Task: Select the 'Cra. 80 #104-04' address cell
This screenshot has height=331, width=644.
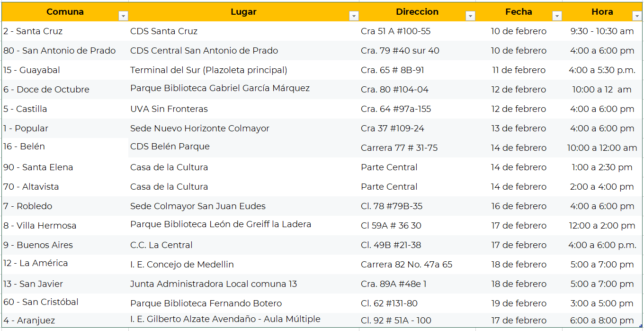Action: [x=394, y=90]
